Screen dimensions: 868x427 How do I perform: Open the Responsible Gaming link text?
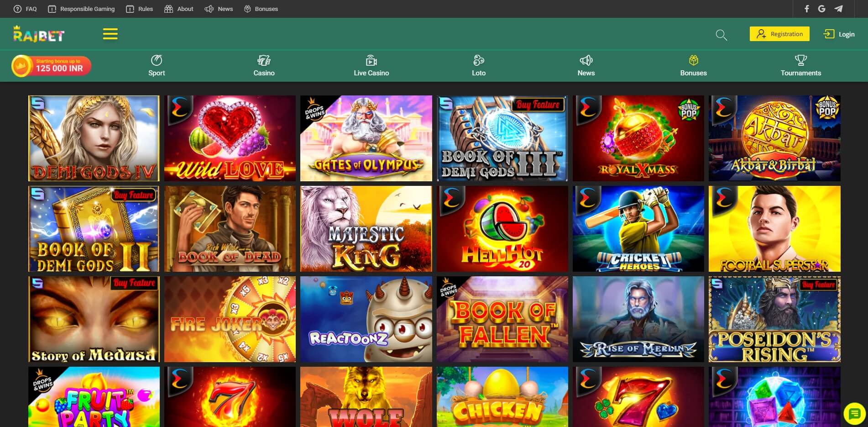[88, 9]
